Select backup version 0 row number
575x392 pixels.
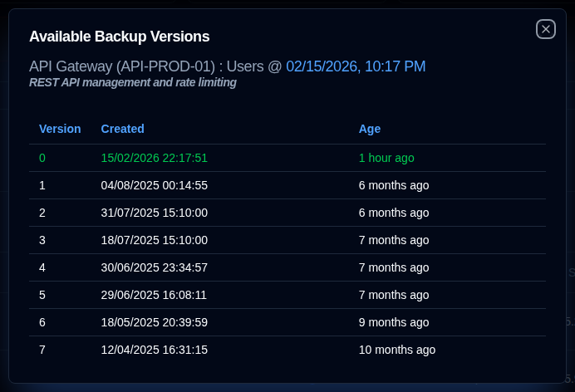point(42,158)
